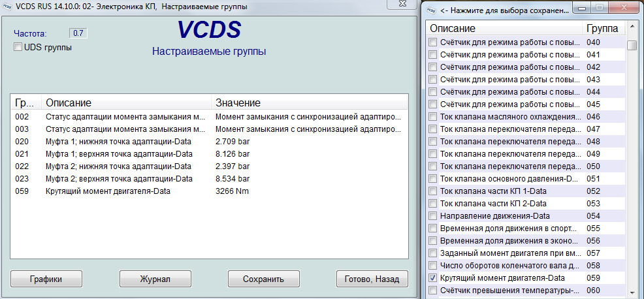Enable Ток клапана масляного охлаждения checkbox
This screenshot has width=644, height=299.
pyautogui.click(x=433, y=117)
